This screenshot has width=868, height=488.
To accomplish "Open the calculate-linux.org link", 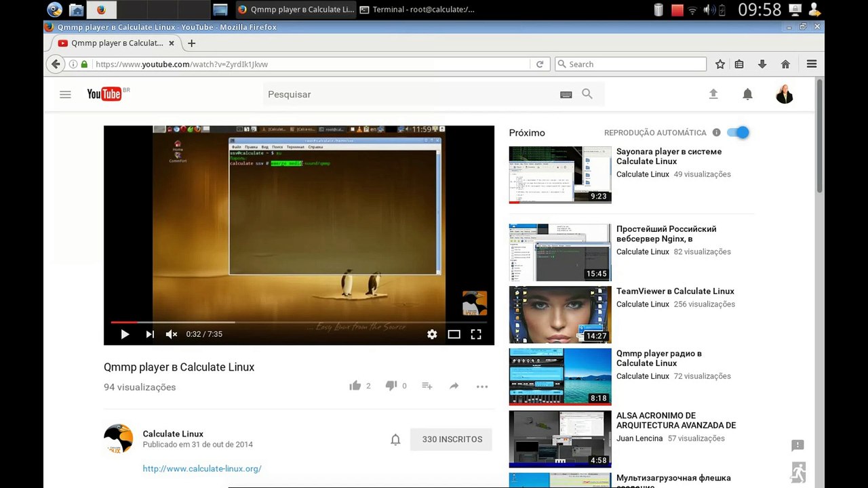I will pyautogui.click(x=202, y=468).
